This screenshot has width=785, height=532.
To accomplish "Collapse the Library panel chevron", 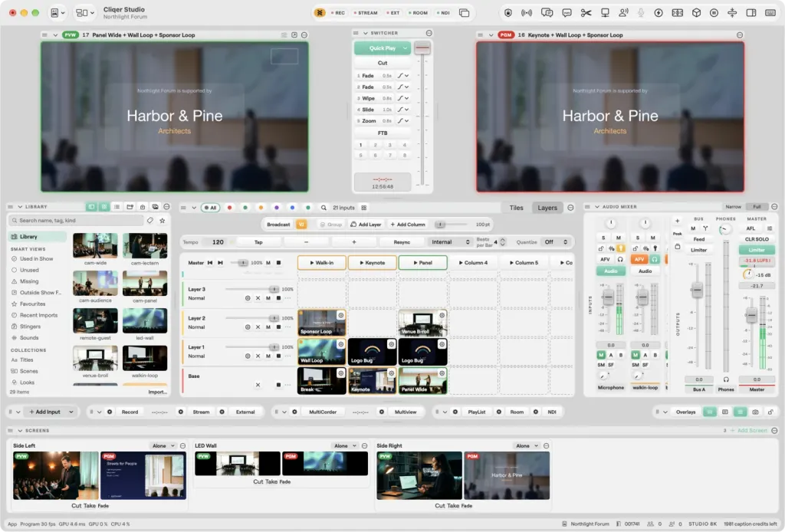I will 20,207.
